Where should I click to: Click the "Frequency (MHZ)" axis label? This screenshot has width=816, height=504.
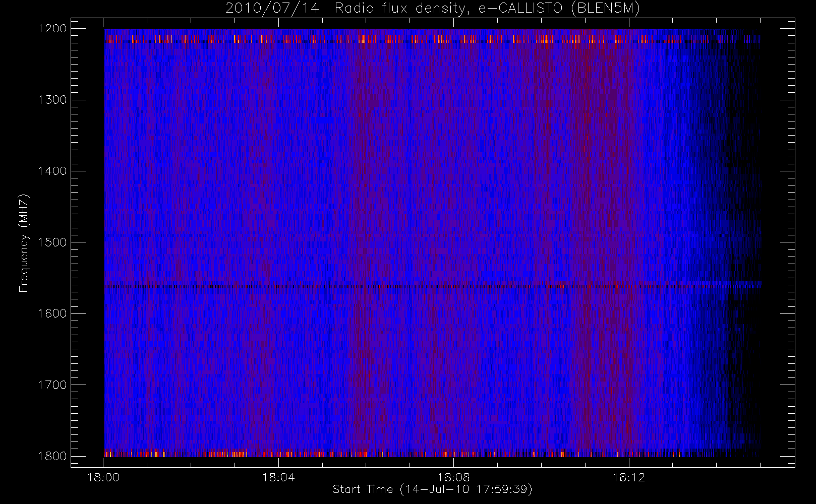[24, 243]
